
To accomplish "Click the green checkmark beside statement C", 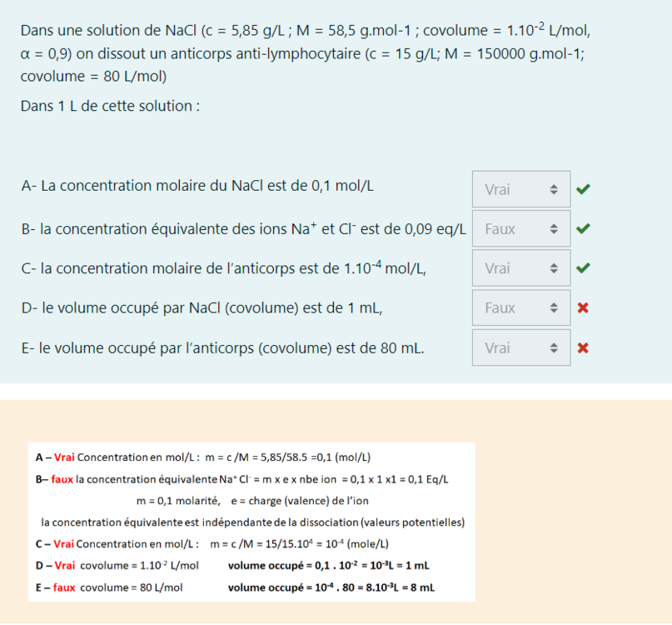I will point(583,268).
